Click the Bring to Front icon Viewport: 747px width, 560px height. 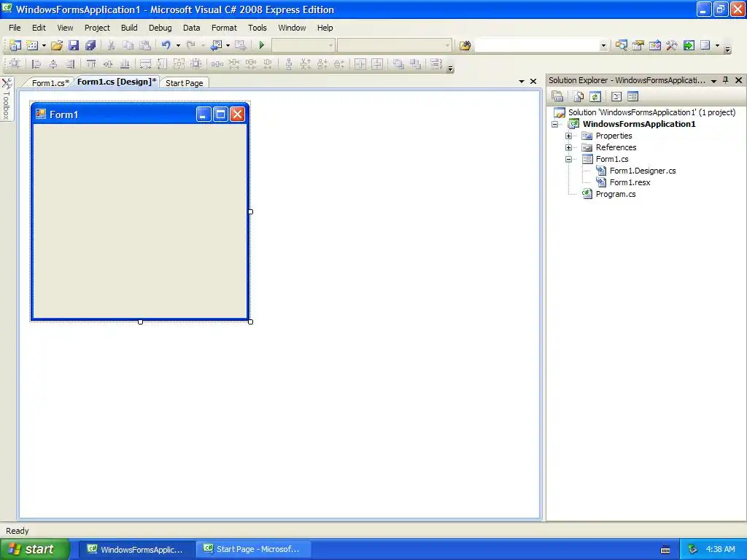398,64
